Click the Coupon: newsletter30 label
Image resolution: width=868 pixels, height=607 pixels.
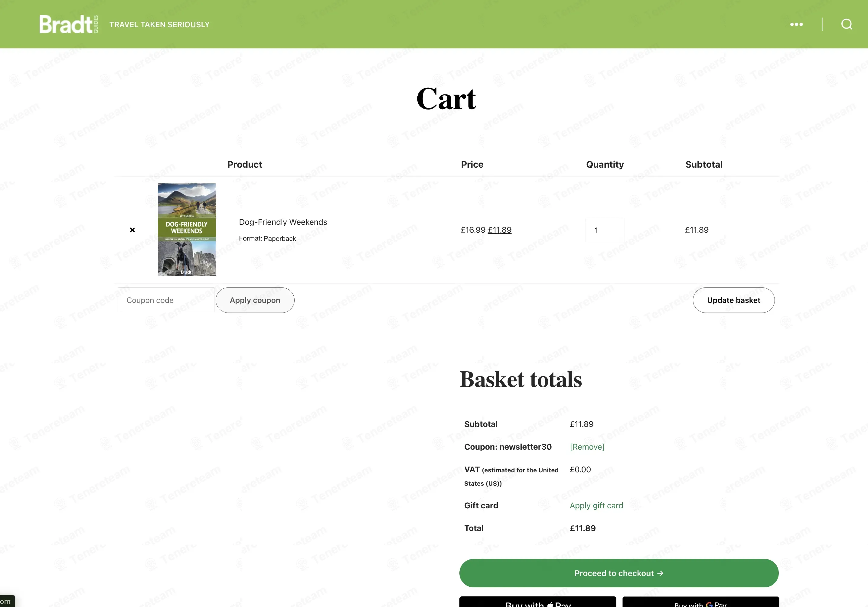click(508, 447)
